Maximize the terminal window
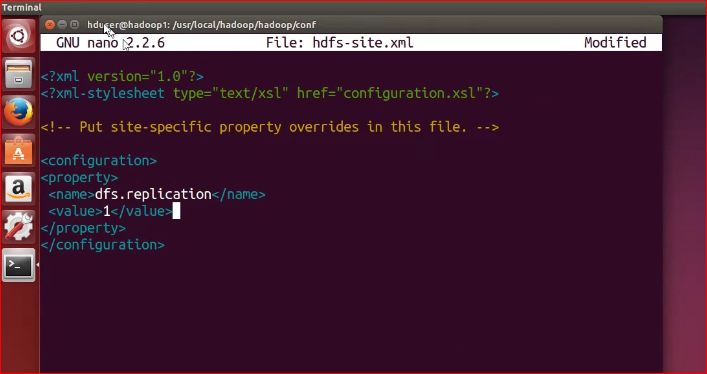This screenshot has height=374, width=707. 75,25
